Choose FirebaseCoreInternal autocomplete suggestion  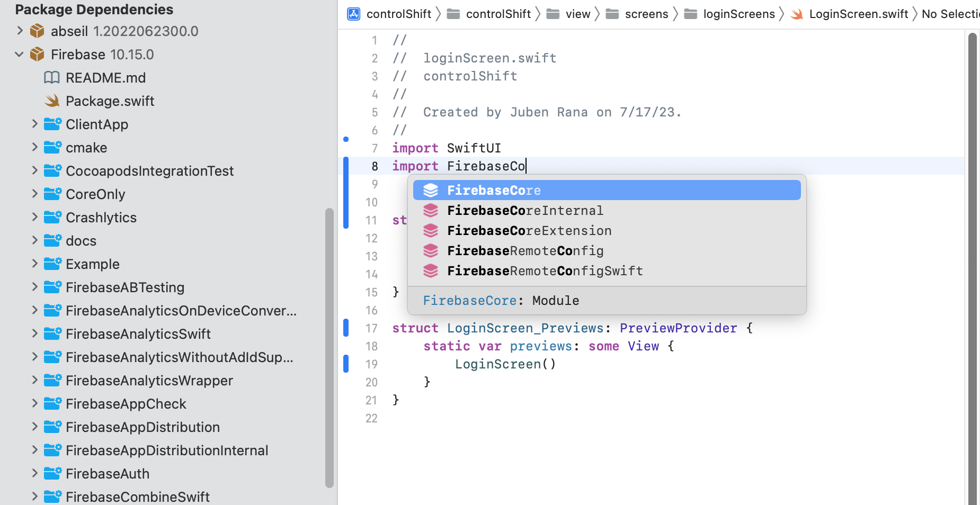pyautogui.click(x=607, y=211)
